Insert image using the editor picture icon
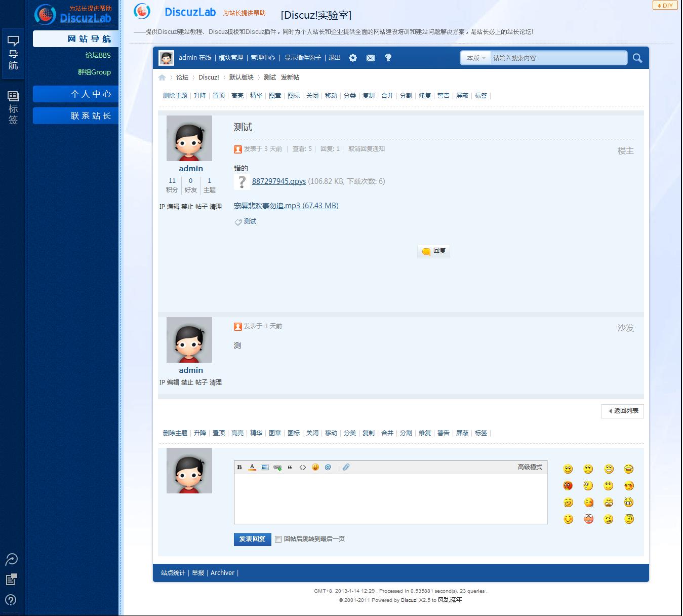Viewport: 683px width, 616px height. 265,467
